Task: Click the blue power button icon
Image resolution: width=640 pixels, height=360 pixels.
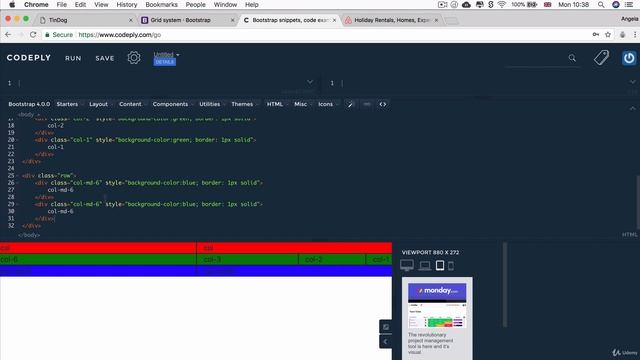Action: [629, 58]
